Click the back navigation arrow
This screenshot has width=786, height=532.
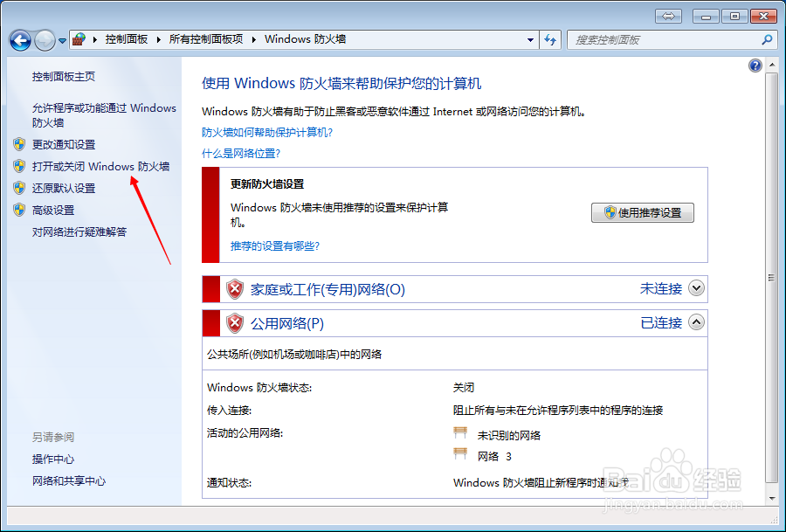click(x=19, y=39)
